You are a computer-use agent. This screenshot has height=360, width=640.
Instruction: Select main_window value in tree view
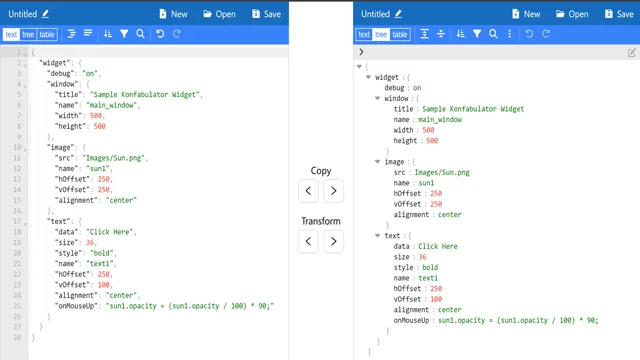pyautogui.click(x=440, y=120)
